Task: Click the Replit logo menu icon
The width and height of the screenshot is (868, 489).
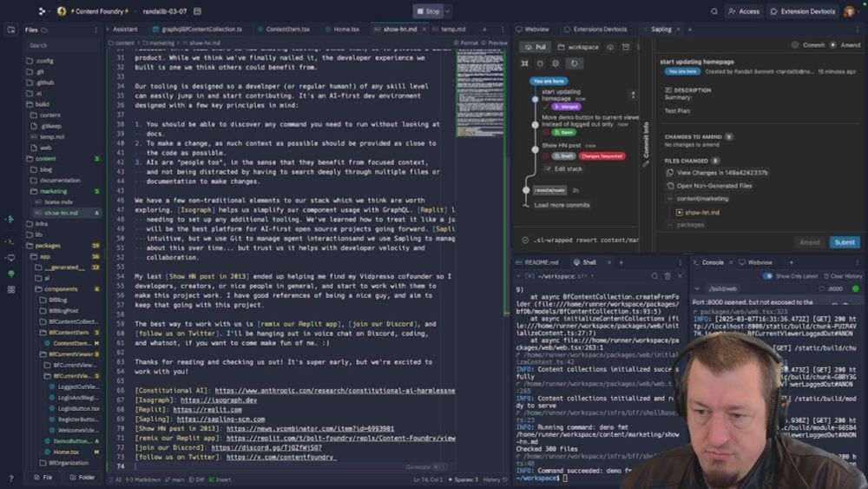Action: click(42, 11)
